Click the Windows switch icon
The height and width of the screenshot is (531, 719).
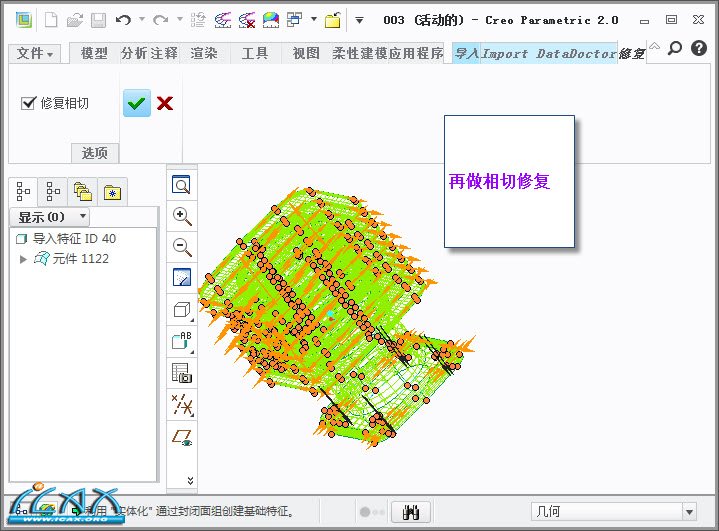tap(294, 19)
